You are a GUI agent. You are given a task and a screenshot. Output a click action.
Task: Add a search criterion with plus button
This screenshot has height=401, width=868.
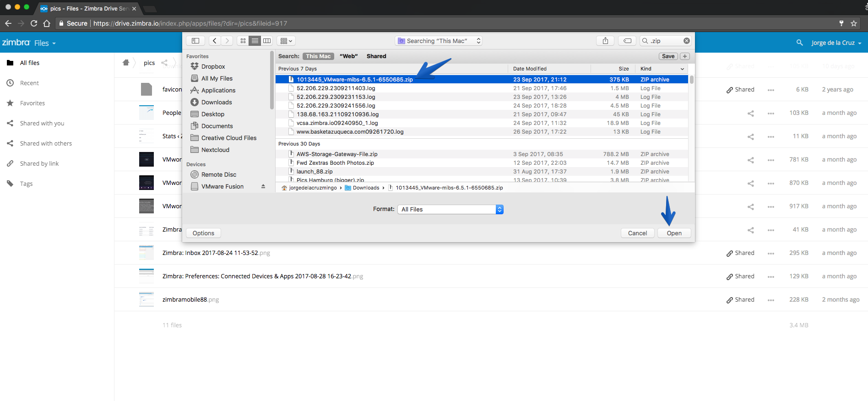point(685,56)
